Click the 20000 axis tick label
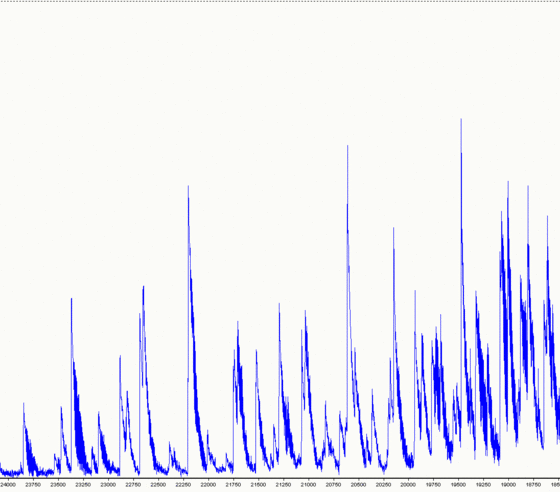Image resolution: width=560 pixels, height=492 pixels. point(408,485)
